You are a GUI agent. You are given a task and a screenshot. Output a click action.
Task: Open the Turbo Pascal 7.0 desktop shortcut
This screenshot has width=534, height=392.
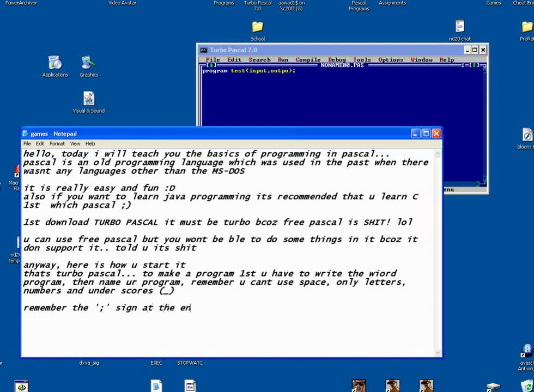point(258,5)
